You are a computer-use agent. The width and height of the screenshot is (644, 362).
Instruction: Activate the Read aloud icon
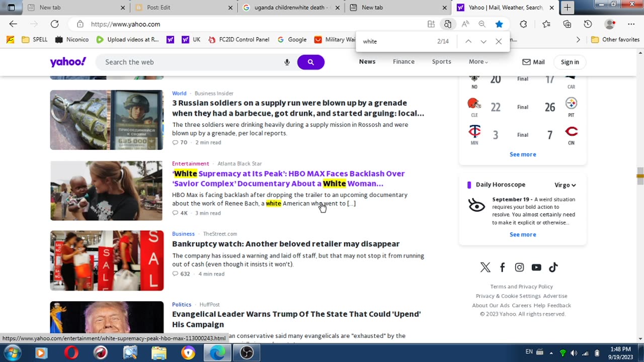(x=465, y=24)
